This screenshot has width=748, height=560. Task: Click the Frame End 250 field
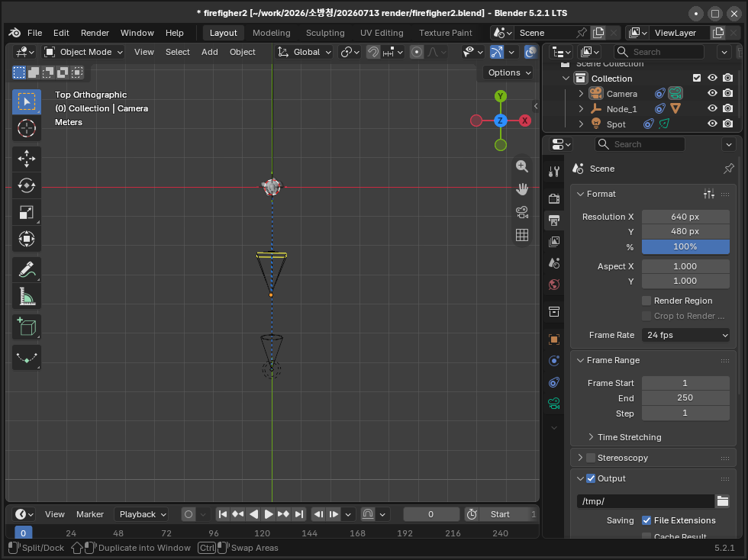tap(685, 397)
